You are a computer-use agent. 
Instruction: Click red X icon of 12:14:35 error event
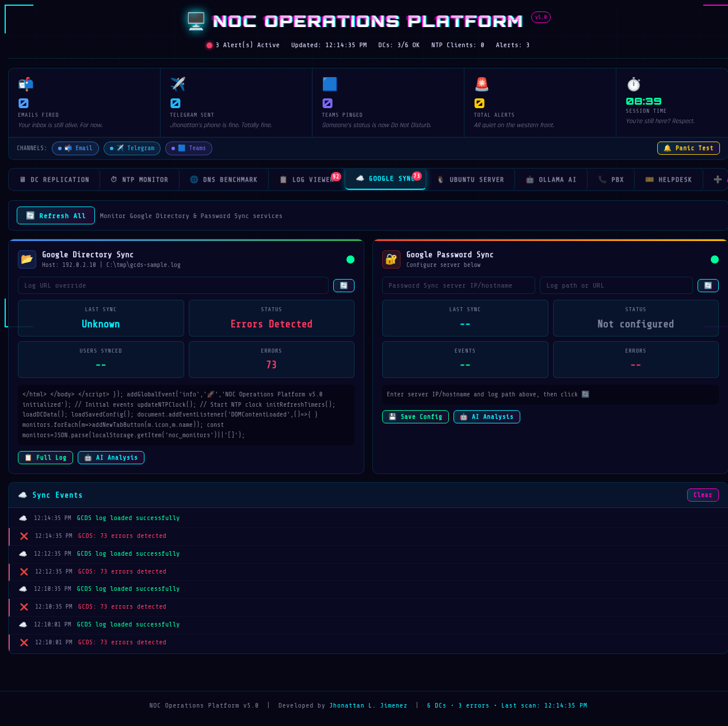(x=24, y=536)
